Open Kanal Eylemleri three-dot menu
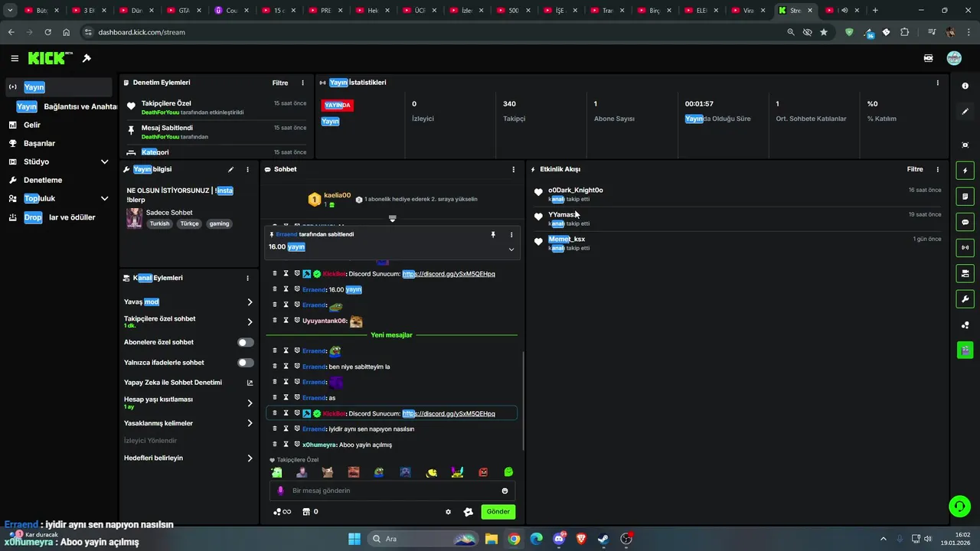 [x=247, y=278]
